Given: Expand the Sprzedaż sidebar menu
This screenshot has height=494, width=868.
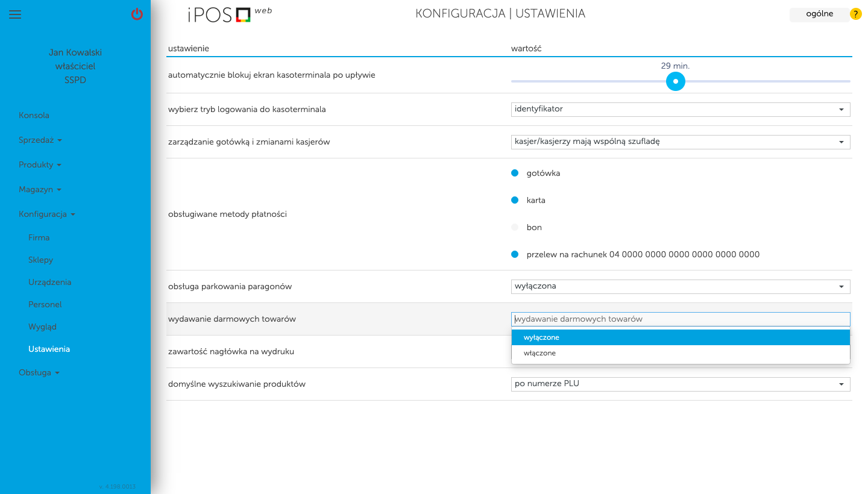Looking at the screenshot, I should 40,140.
